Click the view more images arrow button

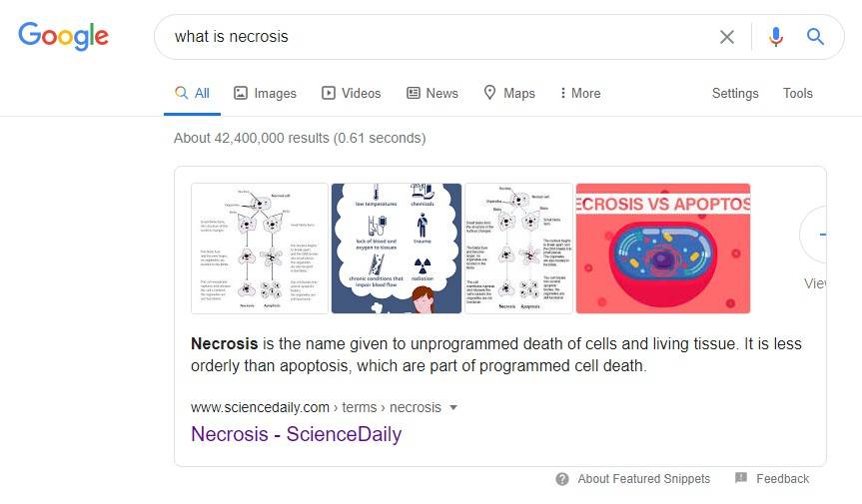(814, 235)
